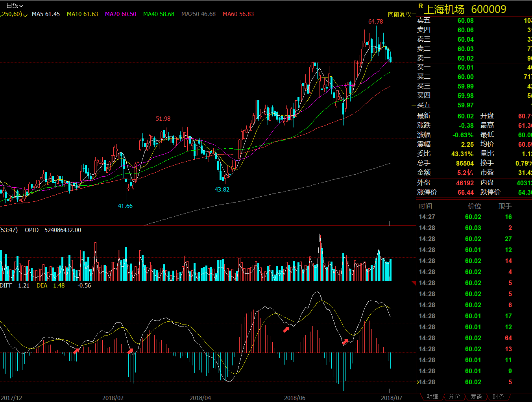Select the tick row with volume 64
Screen dimensions: 532x402
point(474,338)
